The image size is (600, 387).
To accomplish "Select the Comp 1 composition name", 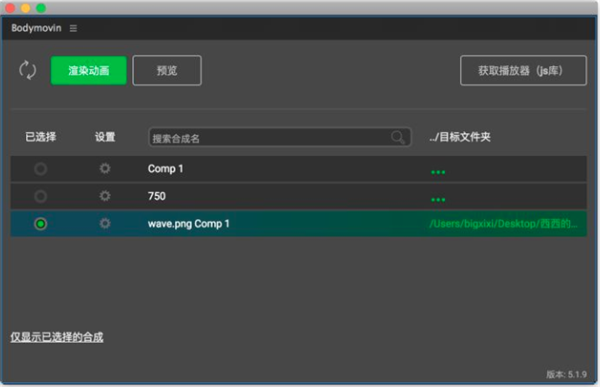I will coord(165,169).
